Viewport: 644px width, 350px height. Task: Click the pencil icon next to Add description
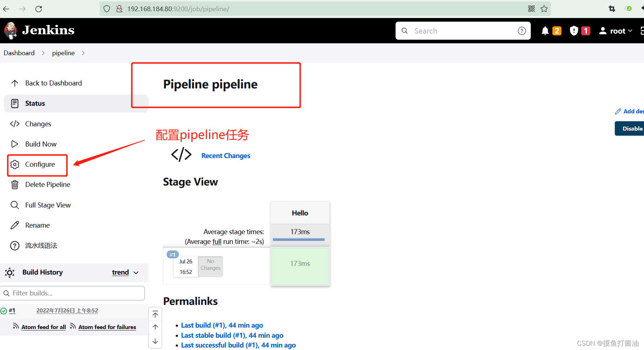pos(618,111)
